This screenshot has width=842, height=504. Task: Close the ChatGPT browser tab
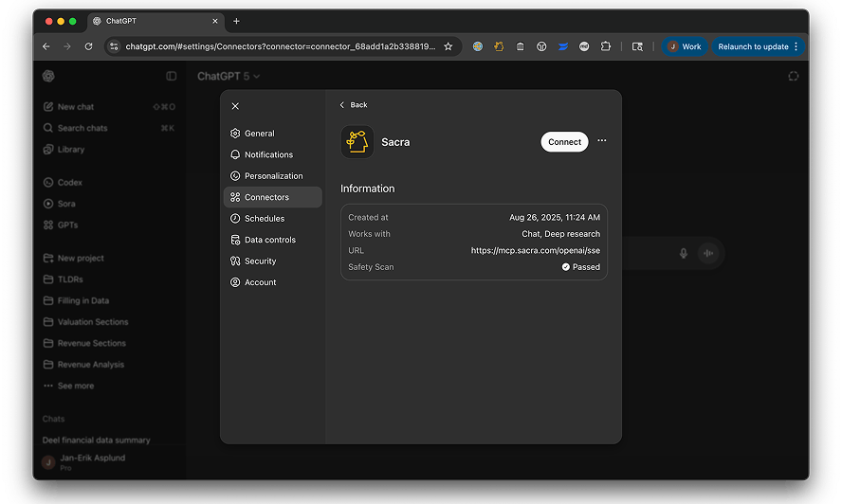pos(215,21)
